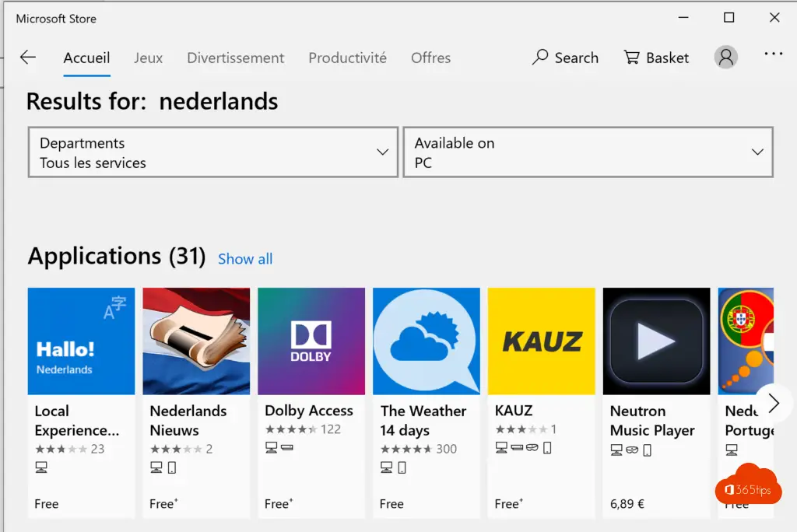797x532 pixels.
Task: Open the user account avatar
Action: tap(726, 57)
